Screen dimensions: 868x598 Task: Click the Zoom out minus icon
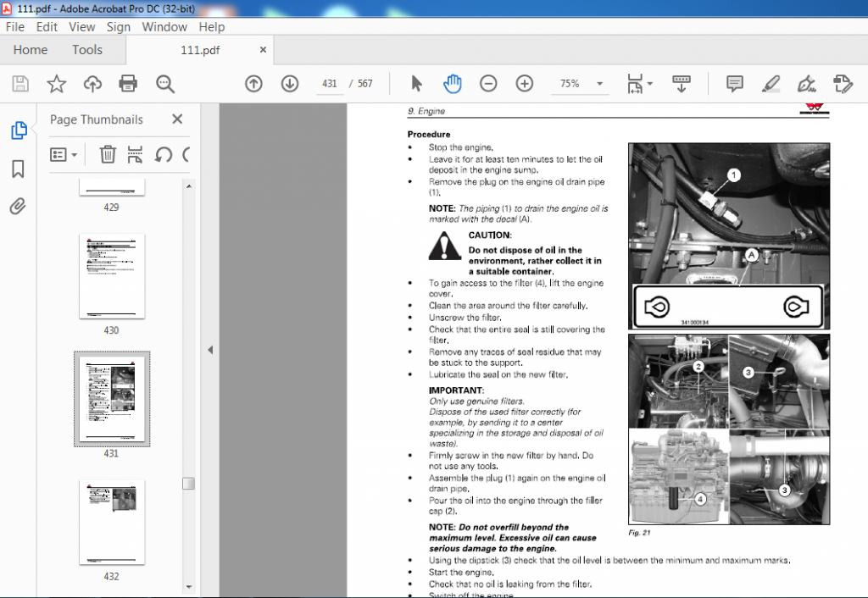[x=488, y=84]
